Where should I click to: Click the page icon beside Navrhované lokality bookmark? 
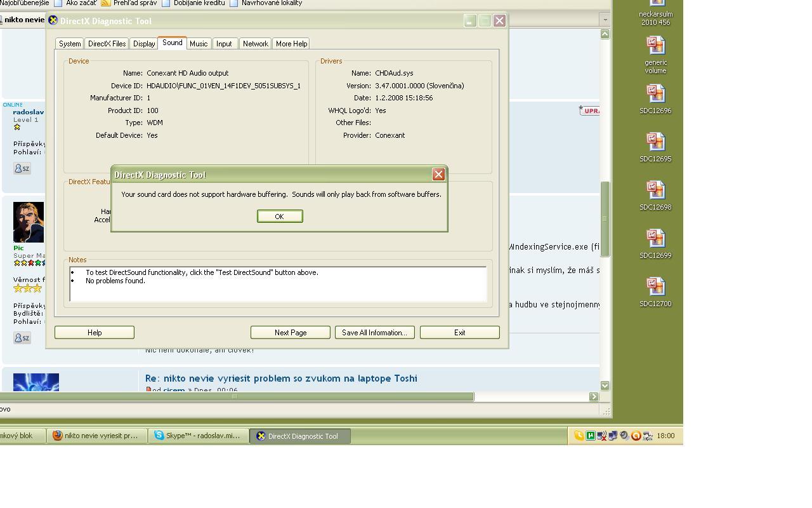tap(234, 3)
